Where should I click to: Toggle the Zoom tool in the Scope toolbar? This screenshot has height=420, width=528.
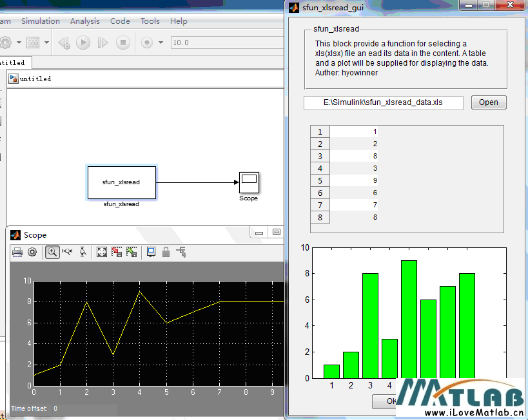pyautogui.click(x=52, y=252)
